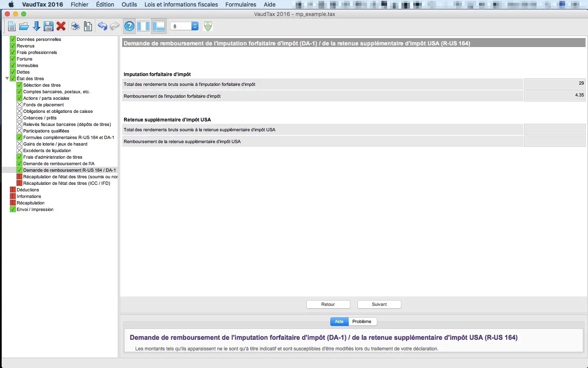588x368 pixels.
Task: Open the Informations section
Action: click(29, 196)
